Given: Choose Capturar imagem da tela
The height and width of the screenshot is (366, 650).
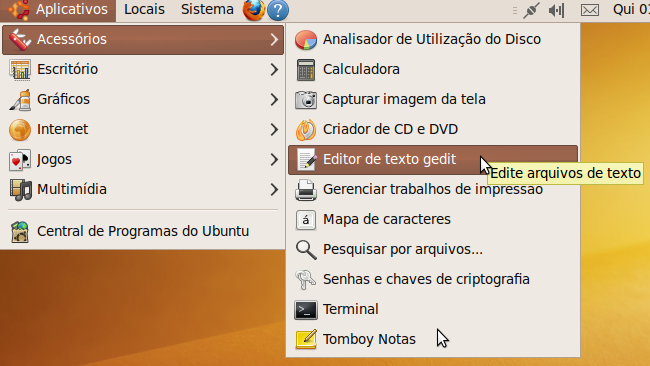Looking at the screenshot, I should click(433, 99).
